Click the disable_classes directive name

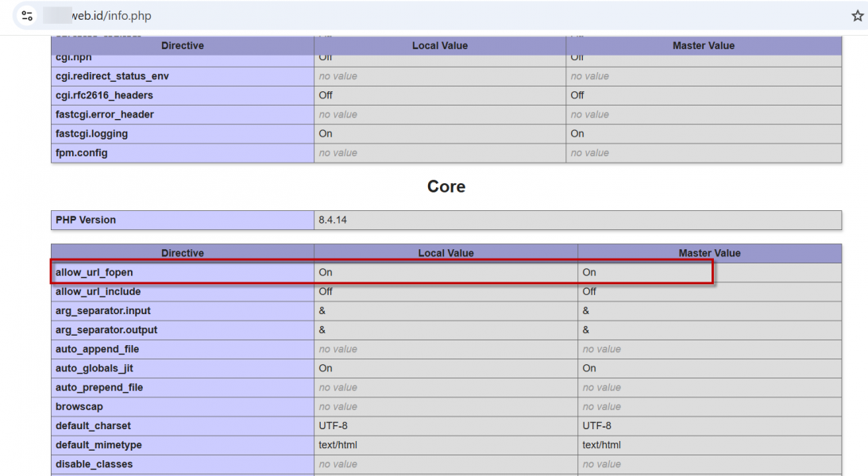(94, 464)
